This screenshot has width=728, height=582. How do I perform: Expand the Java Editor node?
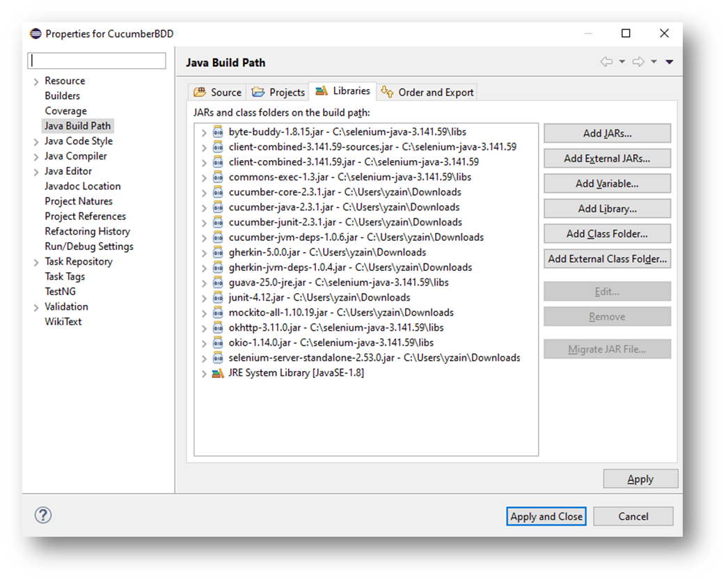pyautogui.click(x=36, y=173)
